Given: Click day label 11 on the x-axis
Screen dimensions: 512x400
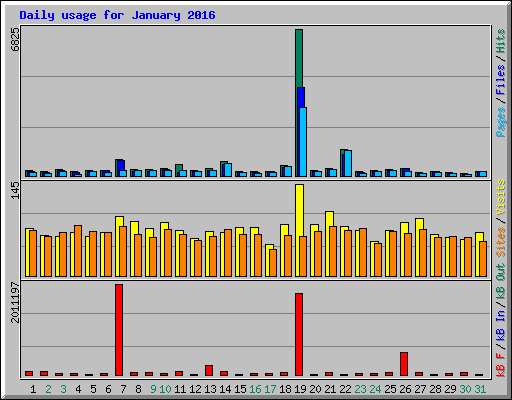Looking at the screenshot, I should tap(180, 389).
